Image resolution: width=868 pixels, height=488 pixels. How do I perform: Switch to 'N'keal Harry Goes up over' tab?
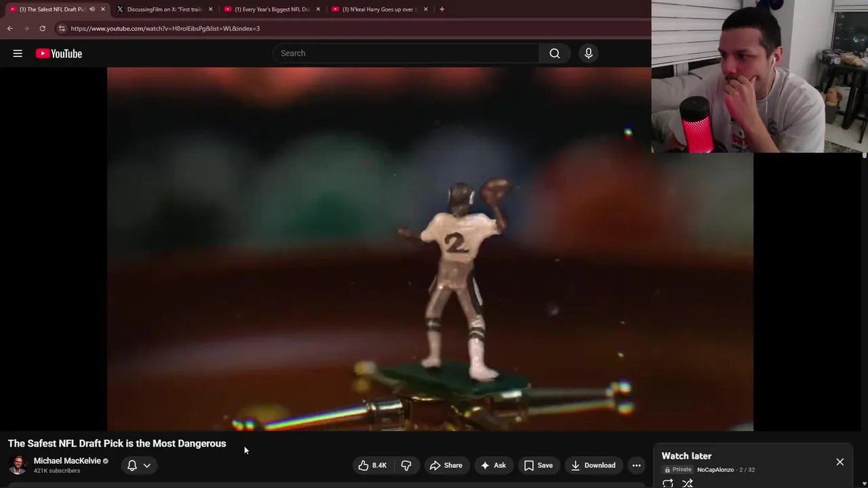378,9
